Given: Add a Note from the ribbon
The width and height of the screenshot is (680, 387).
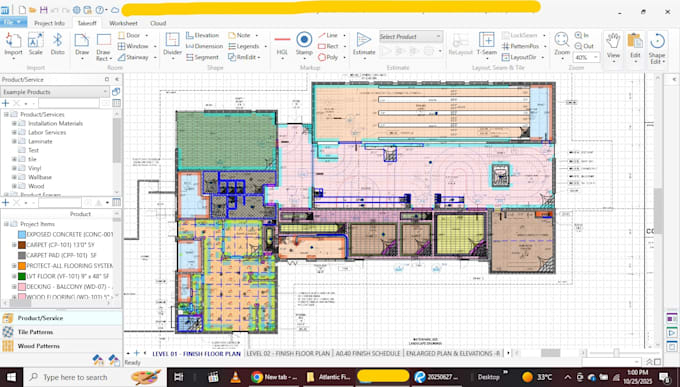Looking at the screenshot, I should pos(242,35).
